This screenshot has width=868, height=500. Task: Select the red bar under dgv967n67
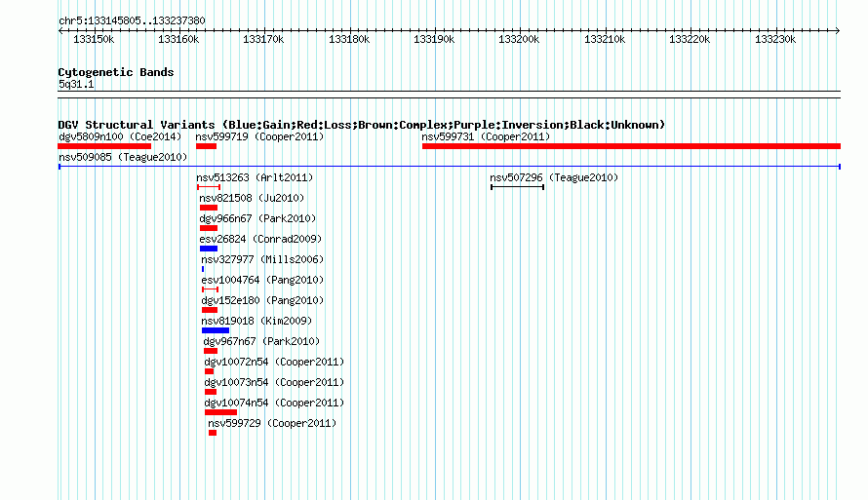[x=211, y=351]
